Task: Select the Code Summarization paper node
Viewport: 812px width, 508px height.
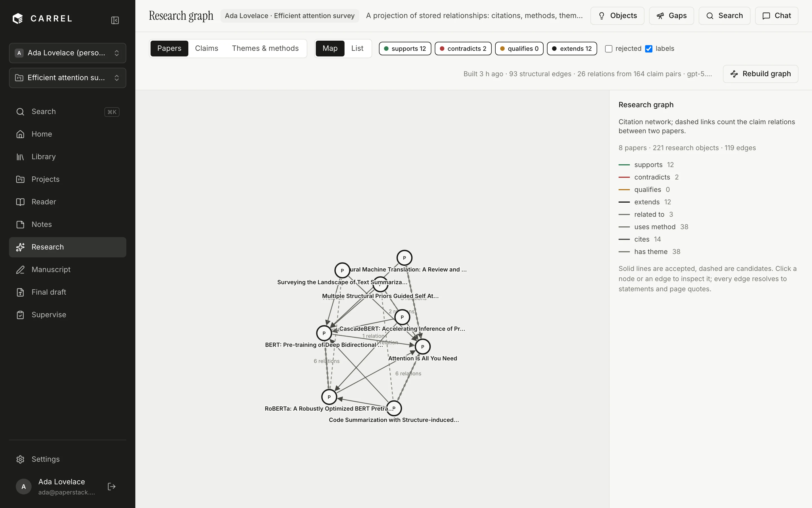Action: pyautogui.click(x=394, y=408)
